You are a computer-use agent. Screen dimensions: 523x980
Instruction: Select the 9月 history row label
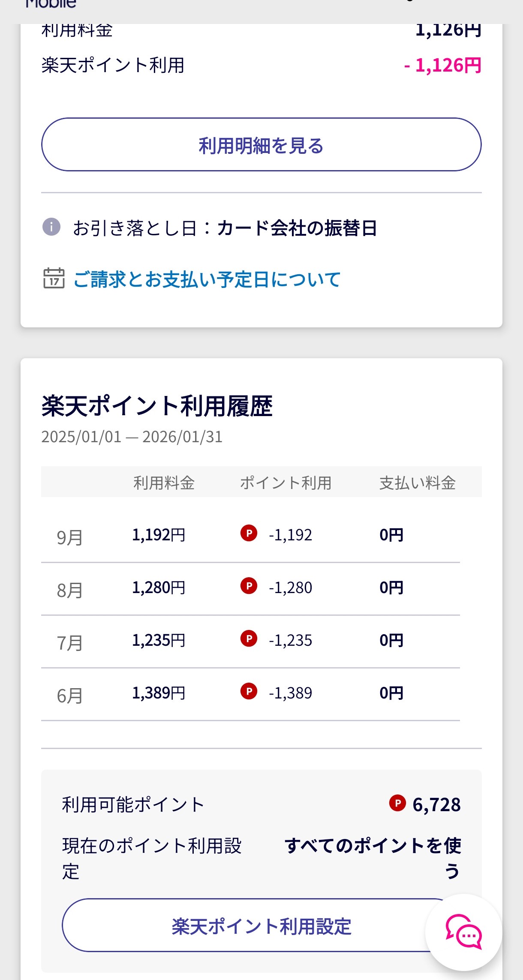69,537
